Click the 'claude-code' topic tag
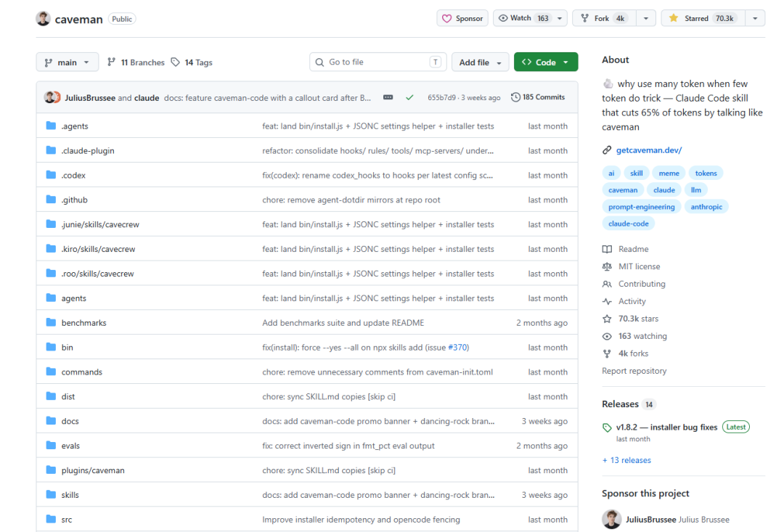Viewport: 784px width, 532px height. click(x=629, y=224)
